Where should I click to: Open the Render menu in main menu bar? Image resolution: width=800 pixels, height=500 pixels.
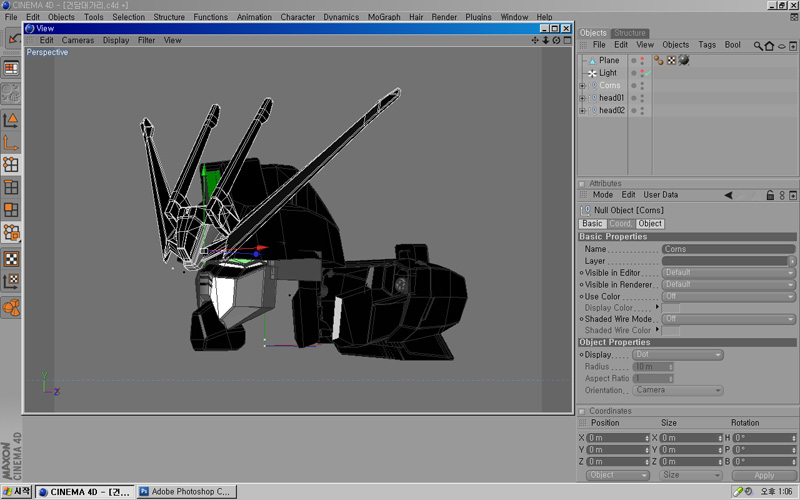pos(444,17)
